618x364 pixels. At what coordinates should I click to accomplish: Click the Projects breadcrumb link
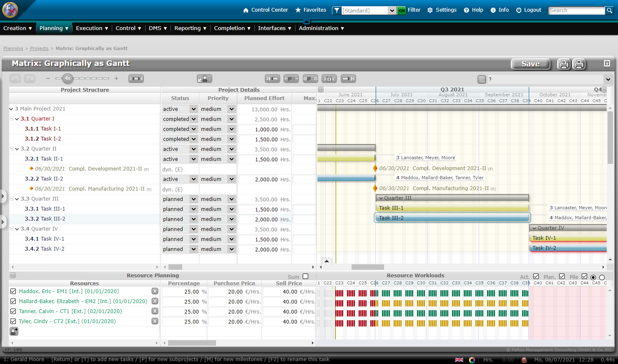tap(39, 48)
